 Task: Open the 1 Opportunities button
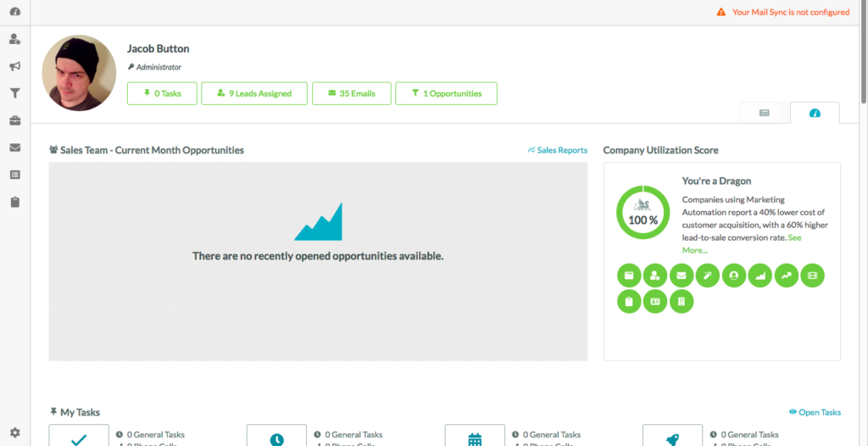click(x=446, y=93)
